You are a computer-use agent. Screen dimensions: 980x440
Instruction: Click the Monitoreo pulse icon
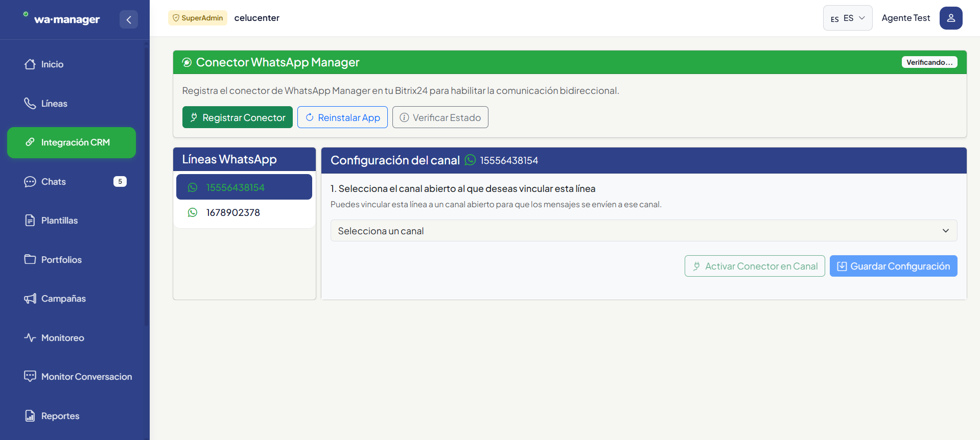(30, 338)
